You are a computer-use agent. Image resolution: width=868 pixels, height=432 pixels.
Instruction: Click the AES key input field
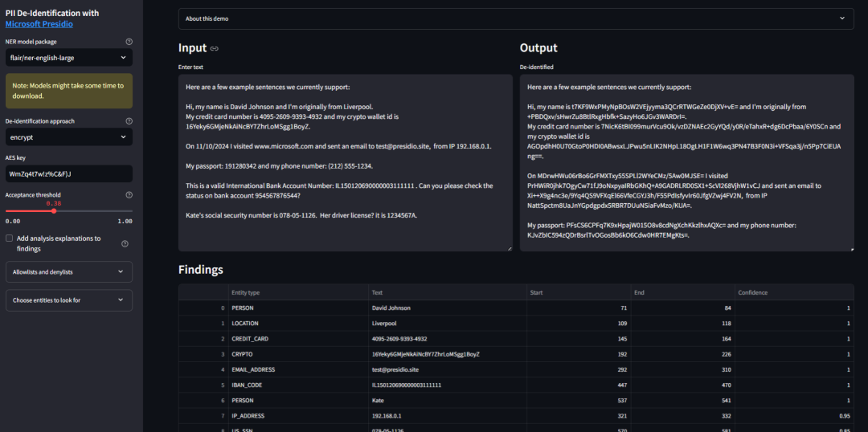[x=68, y=173]
